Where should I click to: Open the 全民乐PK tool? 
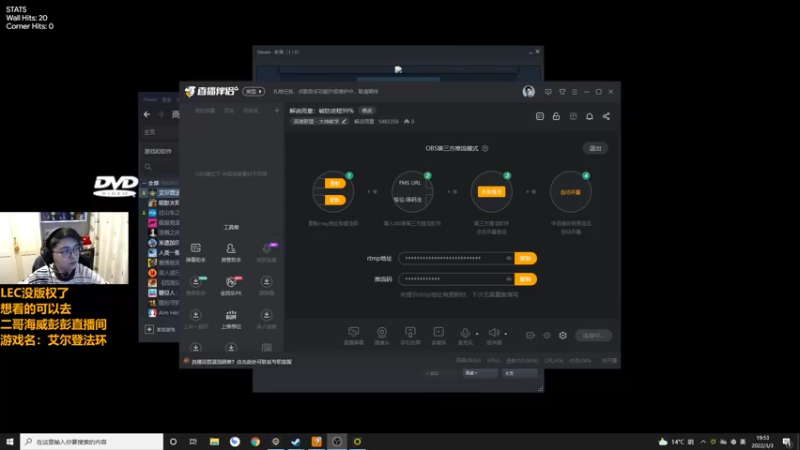231,286
